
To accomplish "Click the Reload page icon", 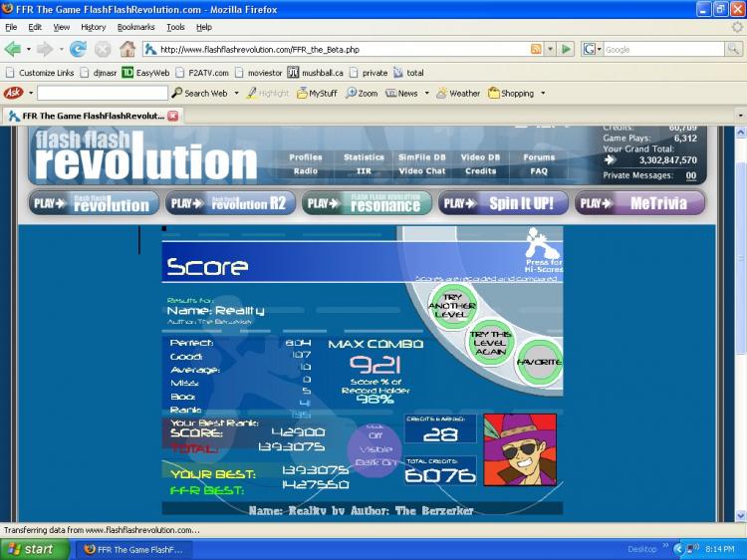I will point(78,49).
